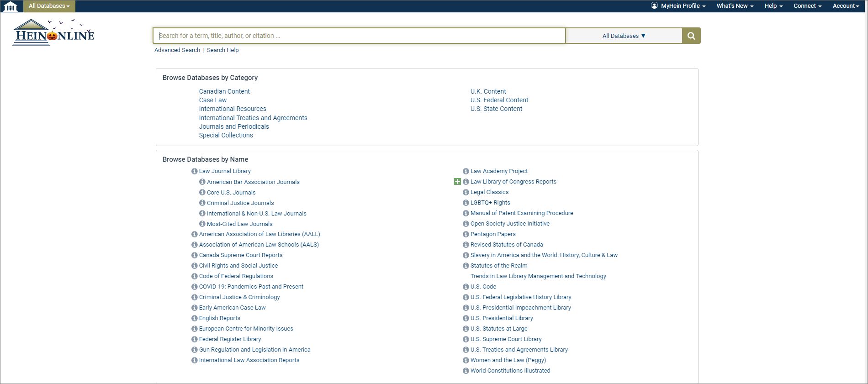This screenshot has height=384, width=868.
Task: Open U.S. Presidential Impeachment Library
Action: pyautogui.click(x=521, y=308)
